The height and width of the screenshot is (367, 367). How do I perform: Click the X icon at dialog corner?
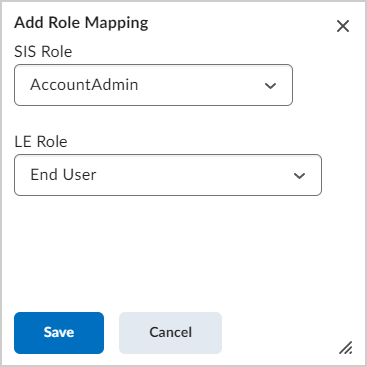pyautogui.click(x=343, y=26)
